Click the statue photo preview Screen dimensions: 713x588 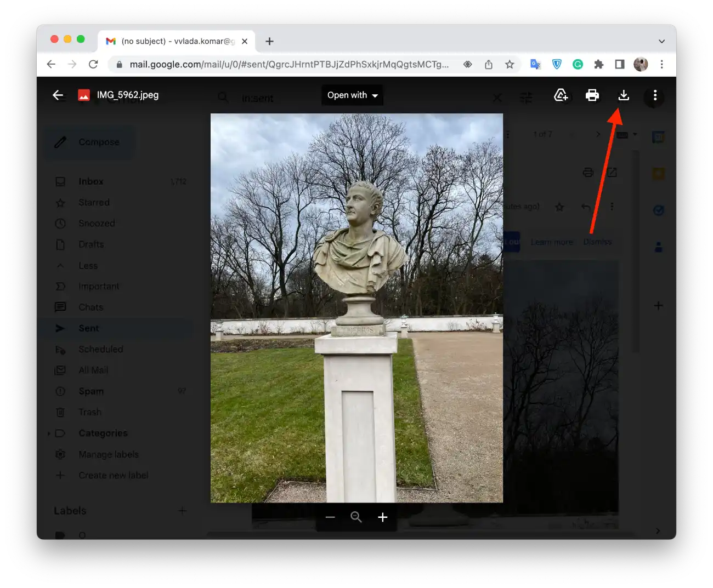click(356, 307)
